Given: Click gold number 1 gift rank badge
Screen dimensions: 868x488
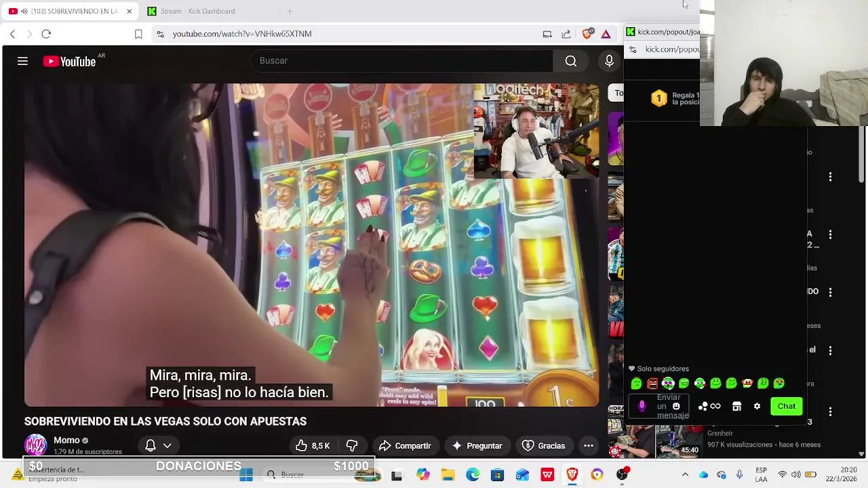Looking at the screenshot, I should point(658,99).
